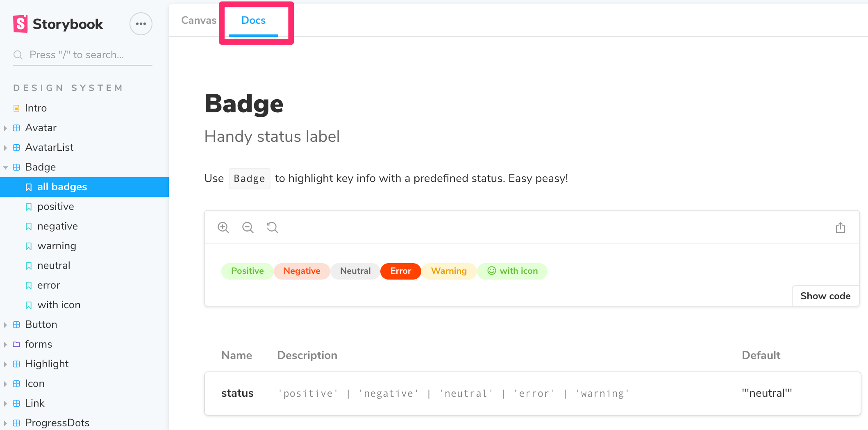The image size is (868, 430).
Task: Expand the Avatar tree item
Action: click(5, 127)
